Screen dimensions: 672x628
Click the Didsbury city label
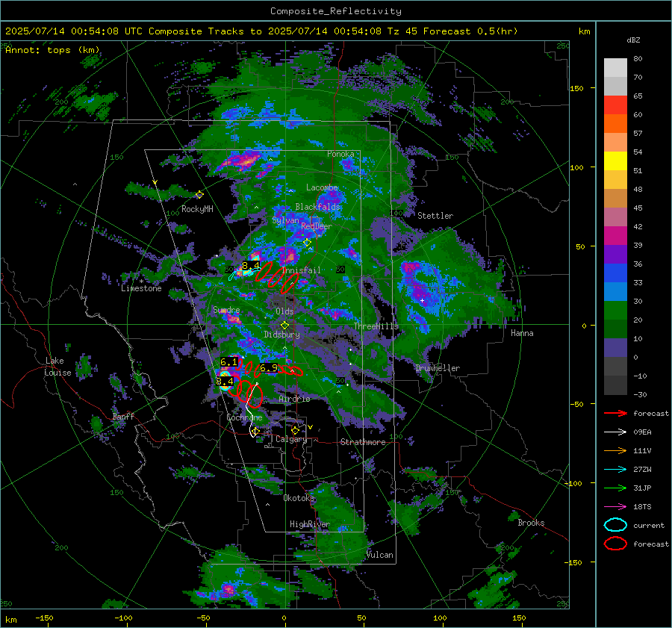[x=282, y=335]
